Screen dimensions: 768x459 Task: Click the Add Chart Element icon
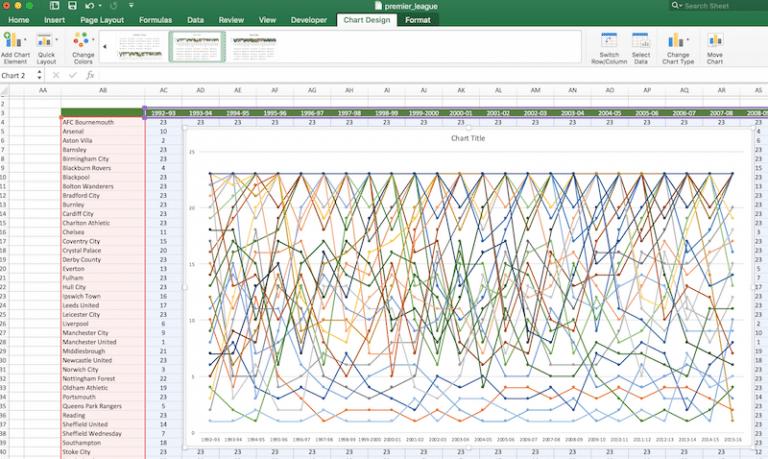click(x=12, y=40)
